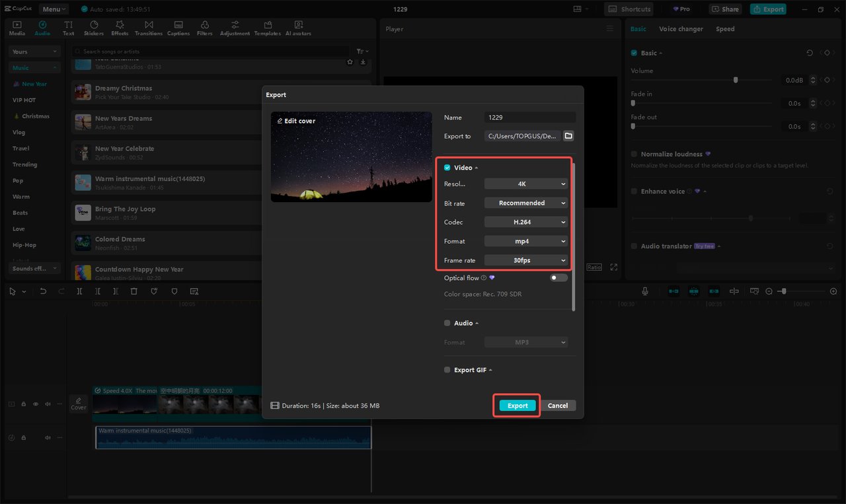Uncheck the Basic checkbox in right panel
The image size is (846, 504).
(634, 53)
